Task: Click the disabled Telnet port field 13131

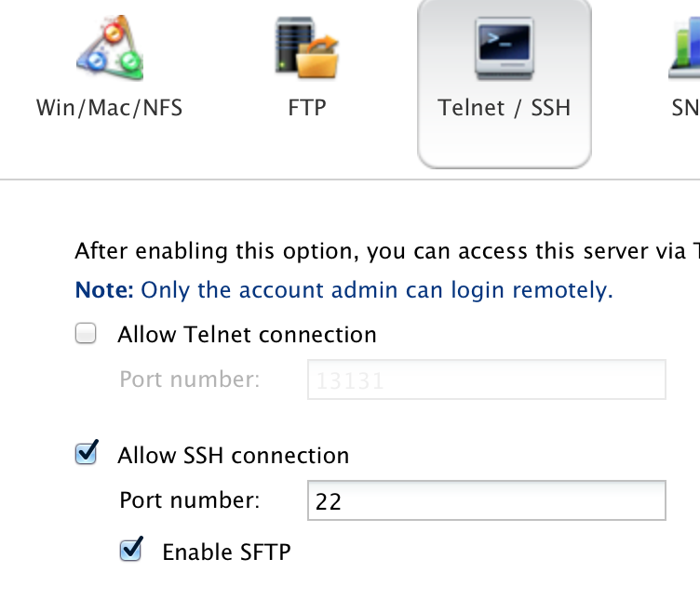Action: [487, 379]
